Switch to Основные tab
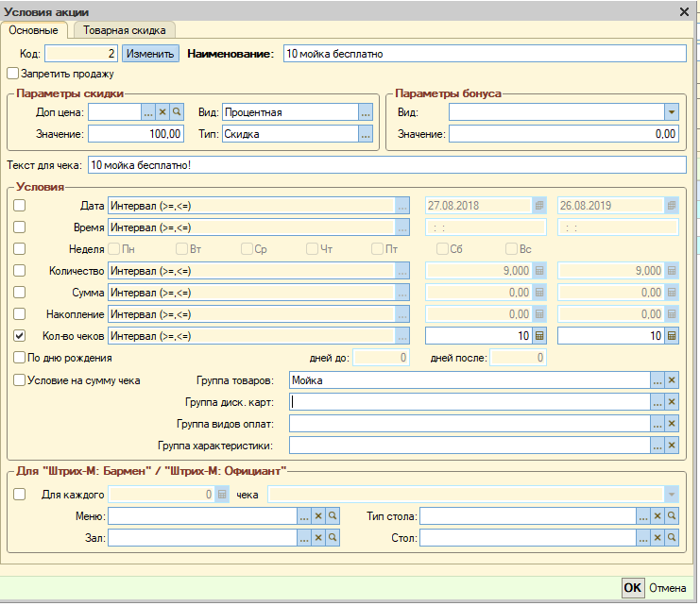The image size is (700, 606). (33, 30)
